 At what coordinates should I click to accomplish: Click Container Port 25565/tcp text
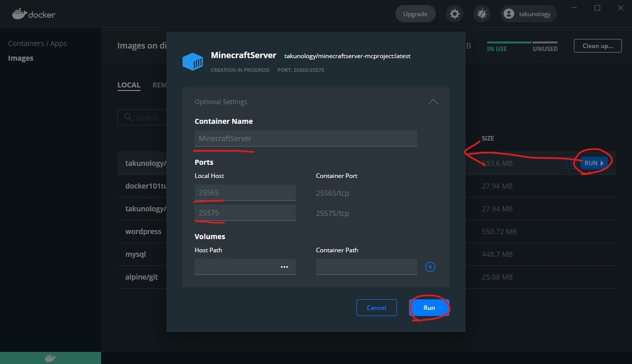(x=332, y=193)
